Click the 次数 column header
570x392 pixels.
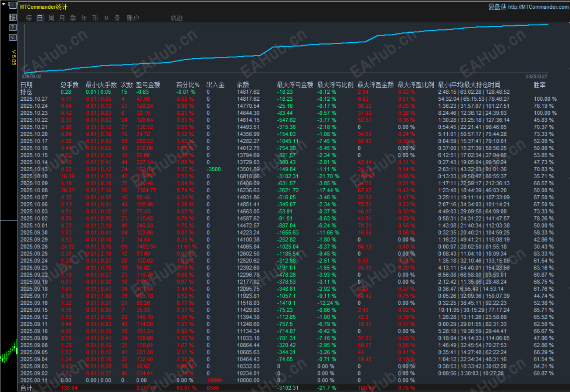pos(127,85)
